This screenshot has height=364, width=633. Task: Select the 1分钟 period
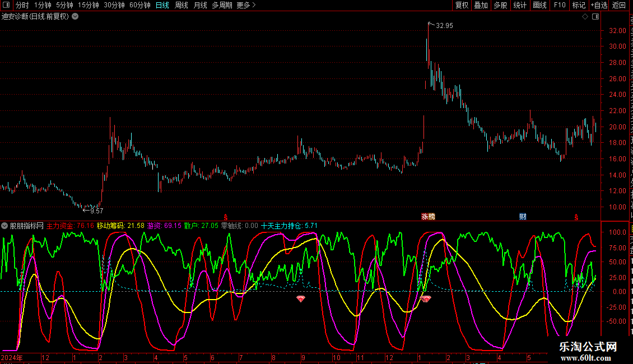click(x=43, y=5)
